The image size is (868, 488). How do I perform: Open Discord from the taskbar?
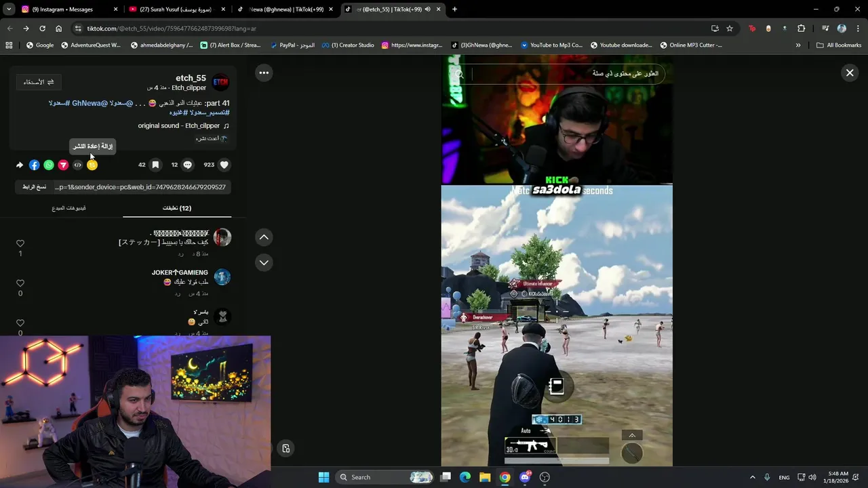(x=525, y=477)
